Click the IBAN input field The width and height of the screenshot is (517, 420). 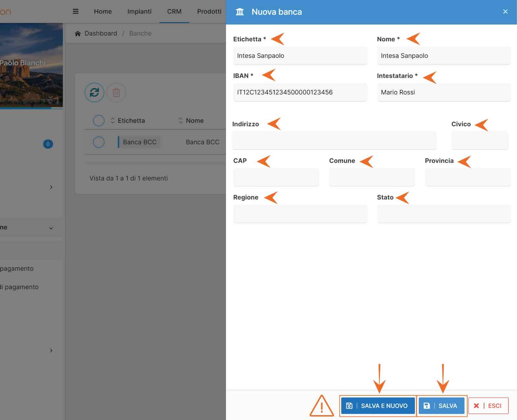300,92
